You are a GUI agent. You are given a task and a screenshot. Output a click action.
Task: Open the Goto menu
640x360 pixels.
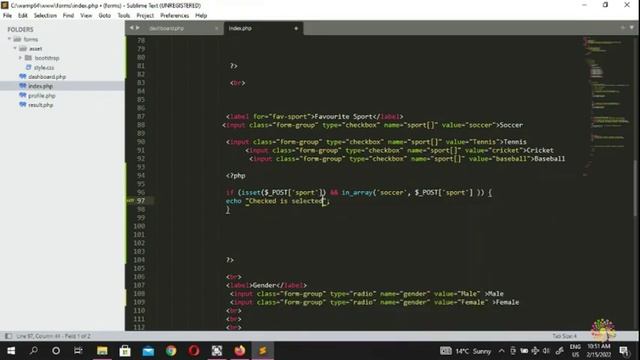point(104,16)
